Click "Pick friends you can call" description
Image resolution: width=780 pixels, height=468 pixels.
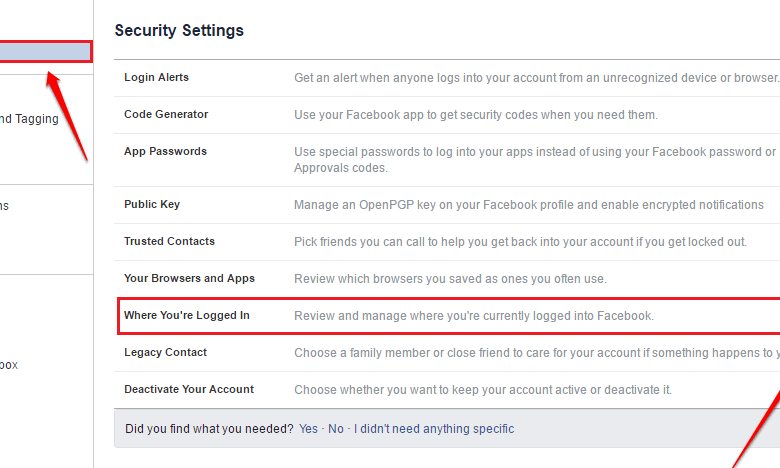tap(520, 242)
